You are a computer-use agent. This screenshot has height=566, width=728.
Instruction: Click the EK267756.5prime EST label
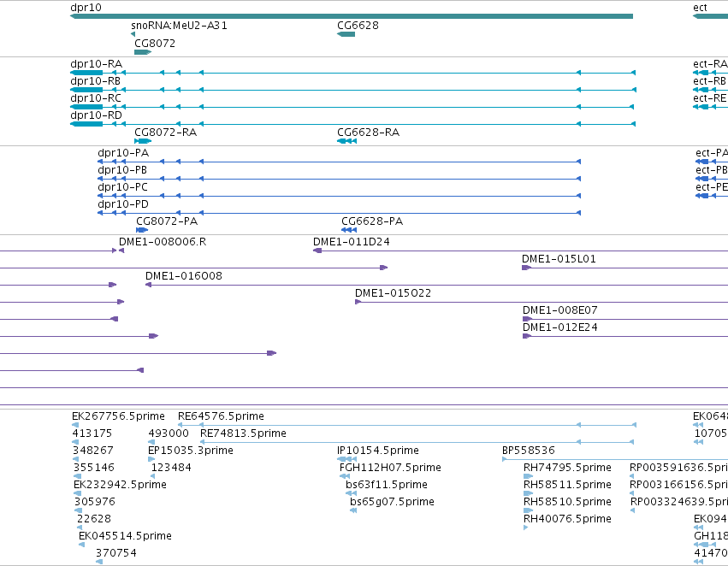pyautogui.click(x=118, y=416)
